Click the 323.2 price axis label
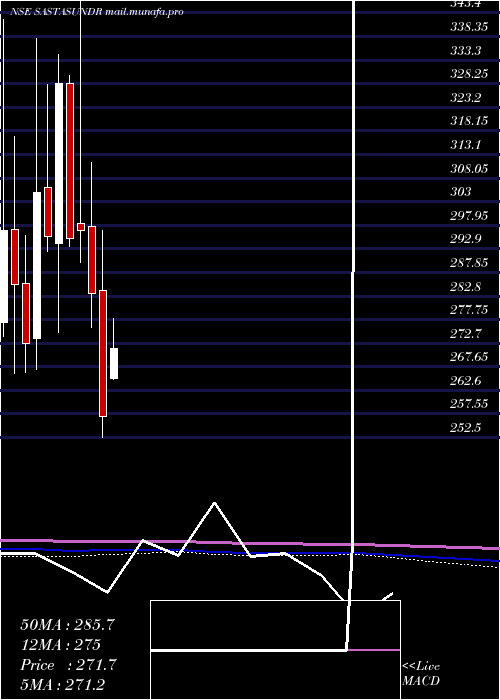Viewport: 500px width, 700px height. click(466, 97)
